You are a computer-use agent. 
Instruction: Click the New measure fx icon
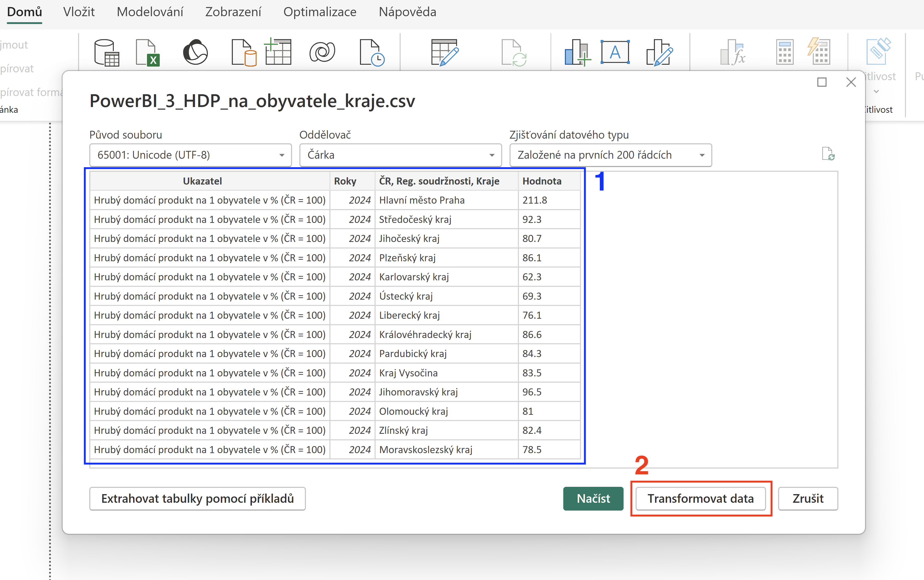tap(733, 52)
